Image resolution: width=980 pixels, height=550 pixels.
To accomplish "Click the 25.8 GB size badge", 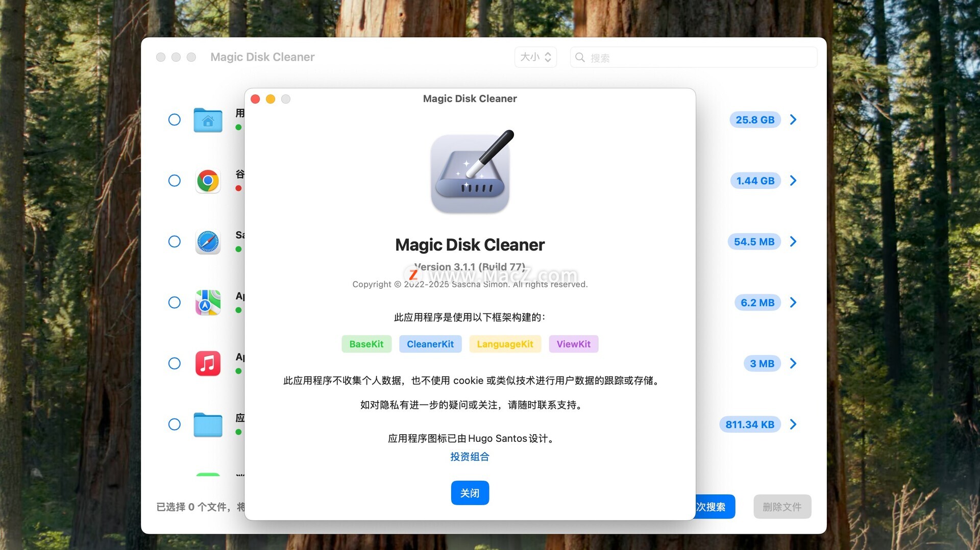I will [755, 120].
